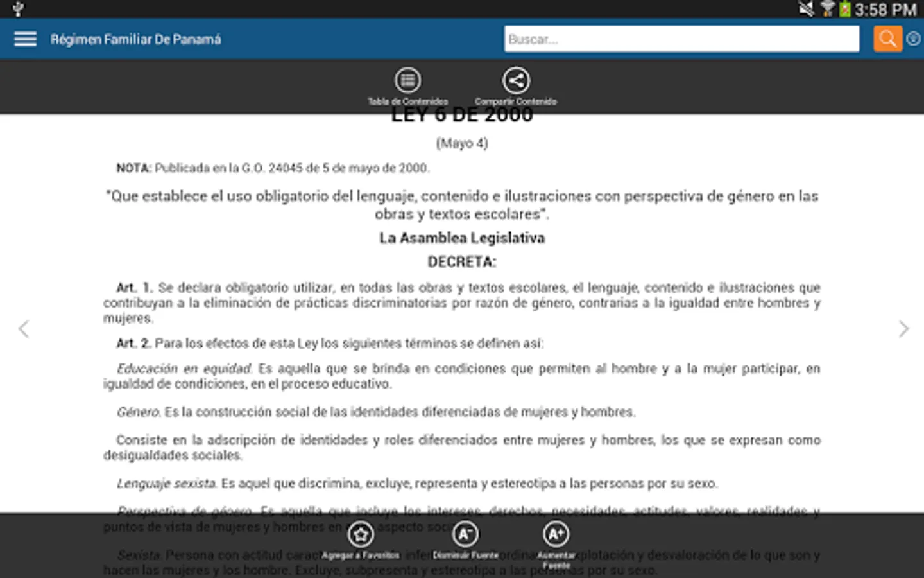Tap the battery indicator icon
The image size is (924, 578).
(845, 9)
